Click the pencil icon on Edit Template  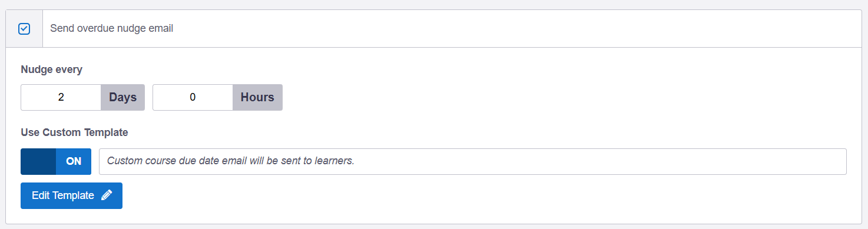point(107,195)
